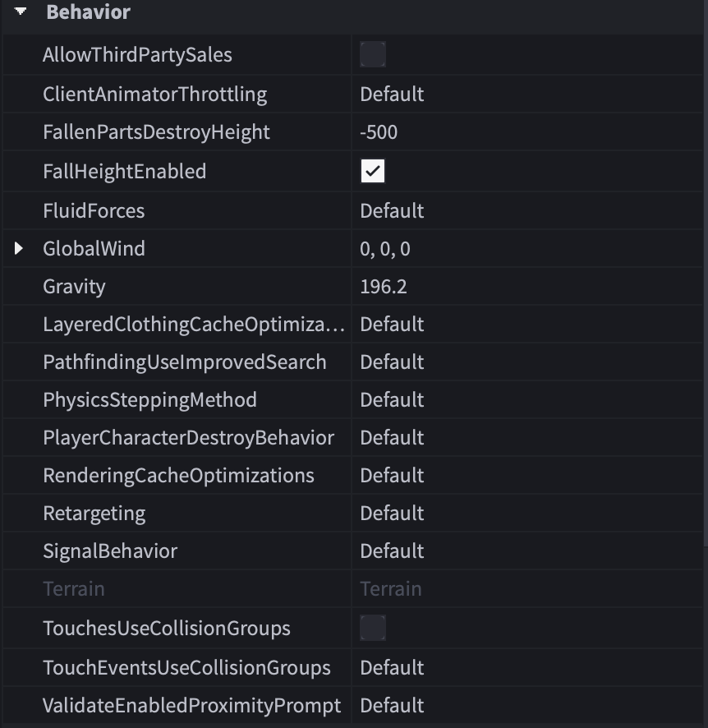Open the FluidForces value dropdown
The width and height of the screenshot is (708, 728).
(392, 211)
